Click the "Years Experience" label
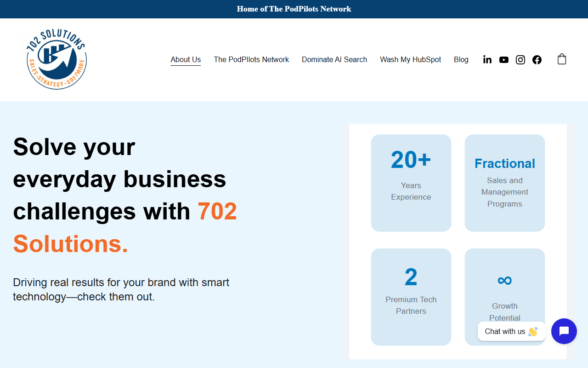This screenshot has height=368, width=588. (x=411, y=191)
